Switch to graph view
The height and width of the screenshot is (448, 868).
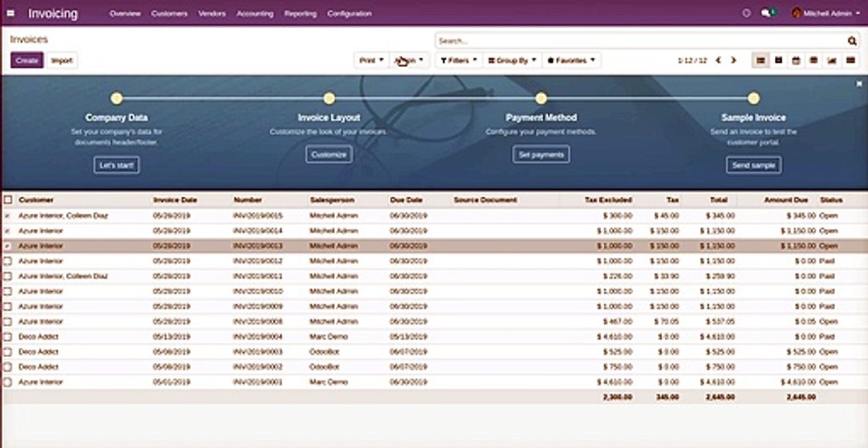pyautogui.click(x=831, y=60)
